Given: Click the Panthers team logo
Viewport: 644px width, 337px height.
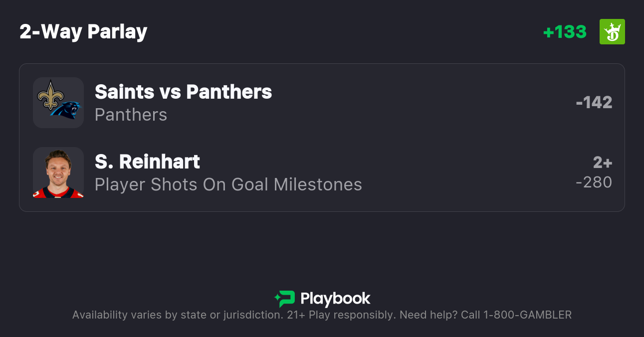Looking at the screenshot, I should 66,109.
